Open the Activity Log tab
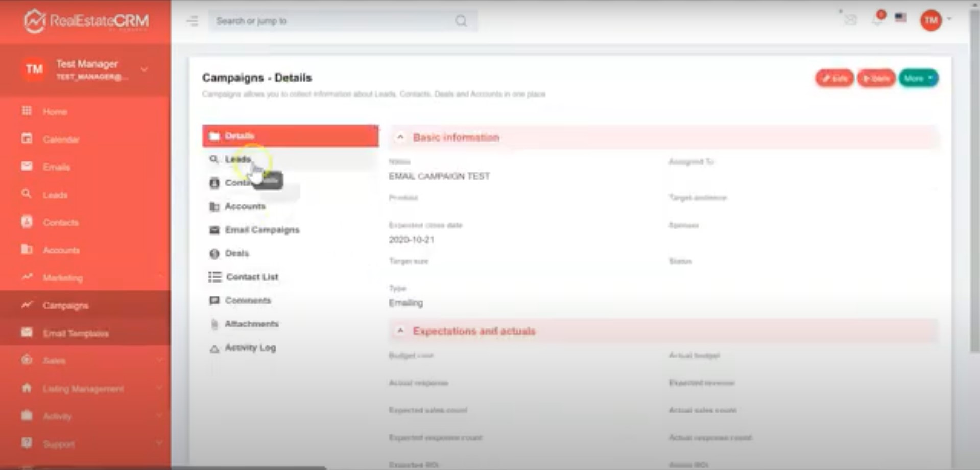The width and height of the screenshot is (980, 470). click(250, 348)
